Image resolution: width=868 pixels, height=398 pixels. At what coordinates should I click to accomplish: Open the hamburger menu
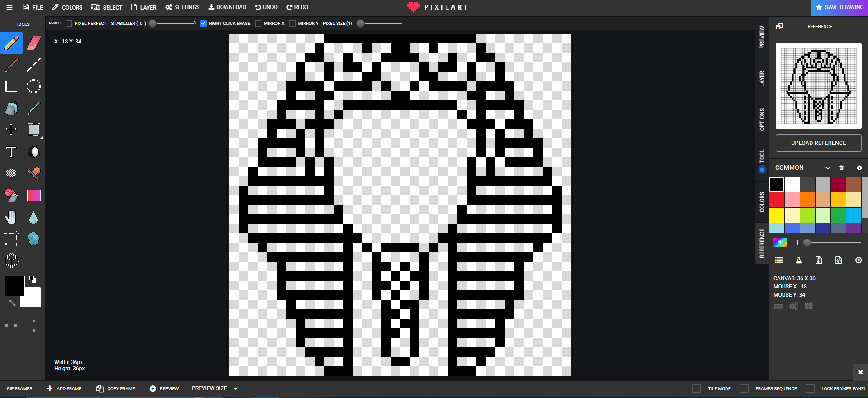pyautogui.click(x=9, y=7)
